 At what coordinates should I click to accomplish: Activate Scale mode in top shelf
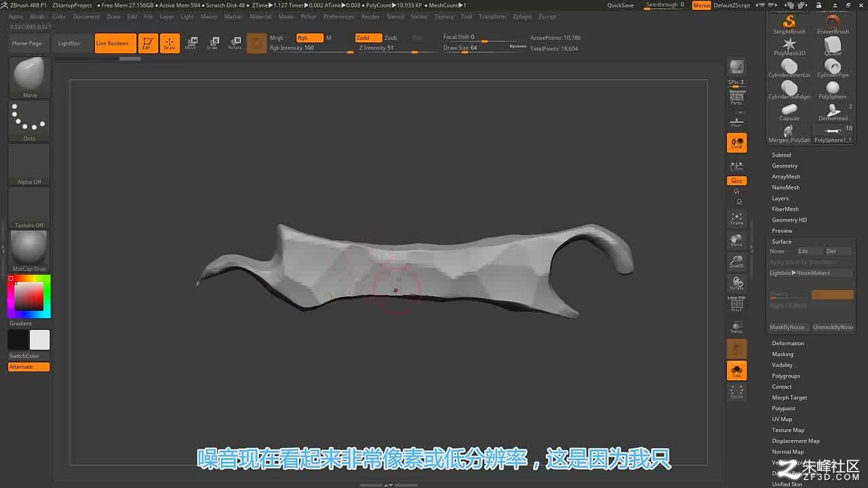212,43
